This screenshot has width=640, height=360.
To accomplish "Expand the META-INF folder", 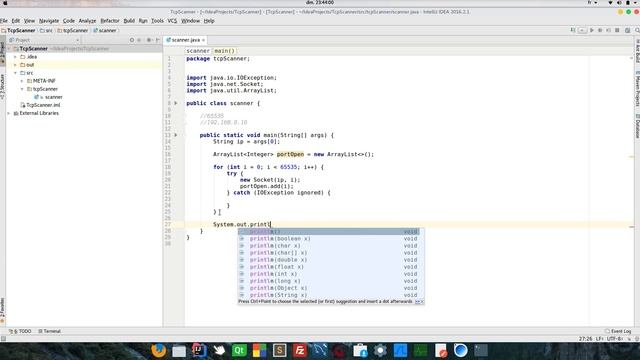I will (x=22, y=81).
